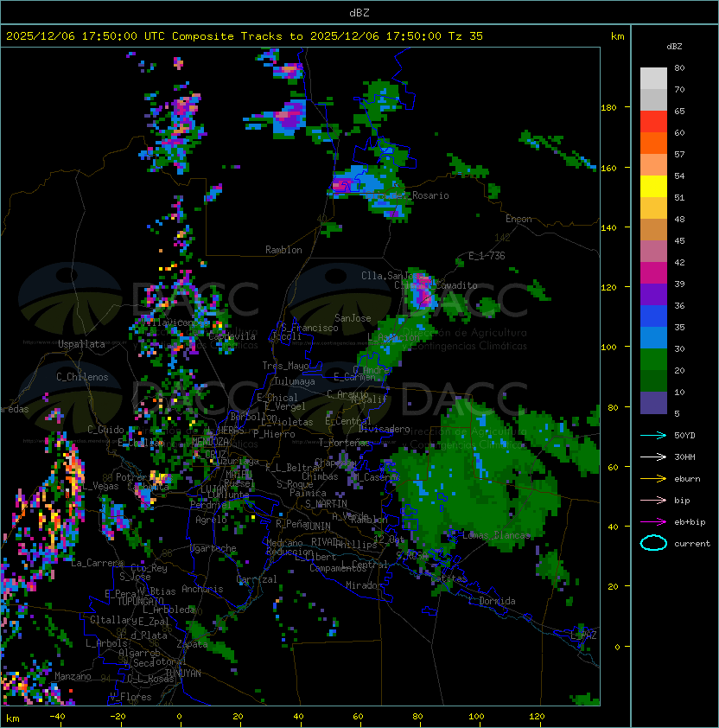Viewport: 719px width, 728px height.
Task: Select the light gray 70-80 dBZ swatch
Action: coord(653,79)
